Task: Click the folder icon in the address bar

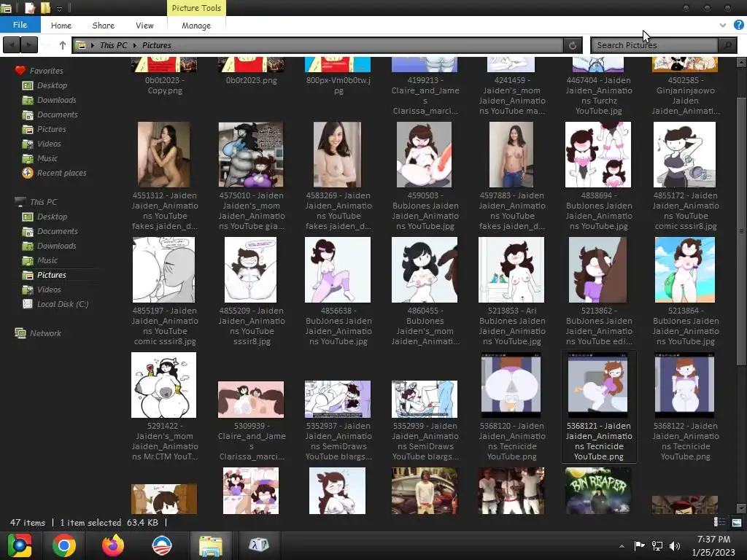Action: coord(81,45)
